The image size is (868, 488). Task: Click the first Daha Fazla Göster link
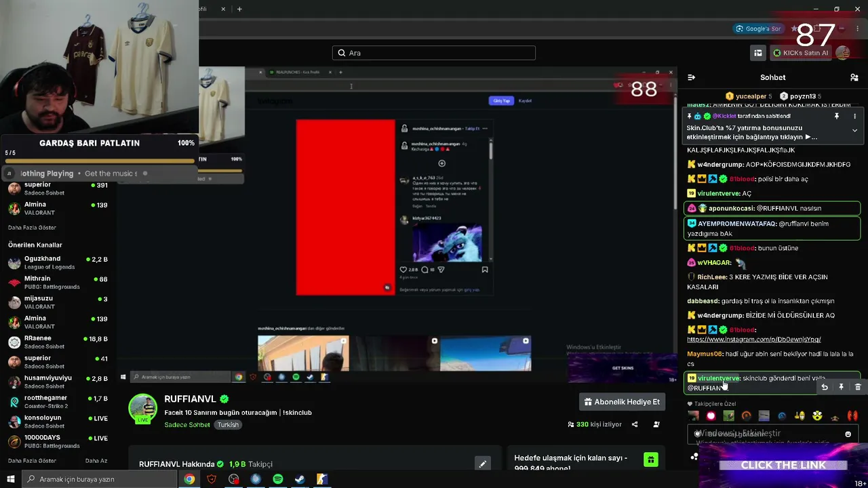[32, 228]
